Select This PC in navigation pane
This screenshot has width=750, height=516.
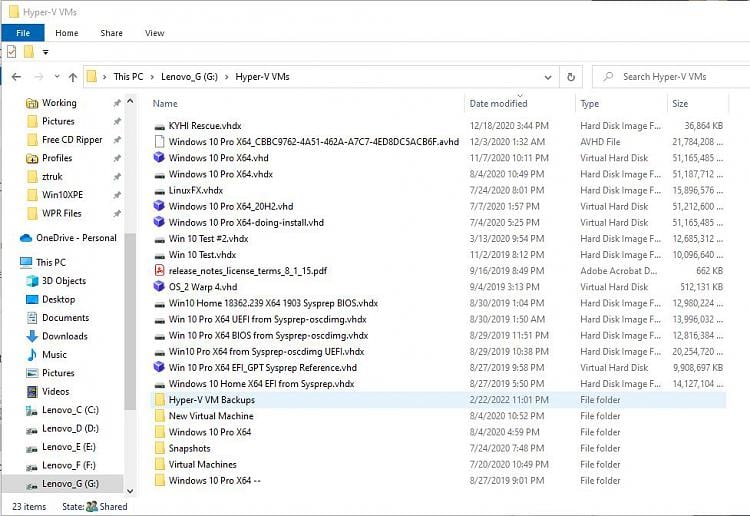51,262
